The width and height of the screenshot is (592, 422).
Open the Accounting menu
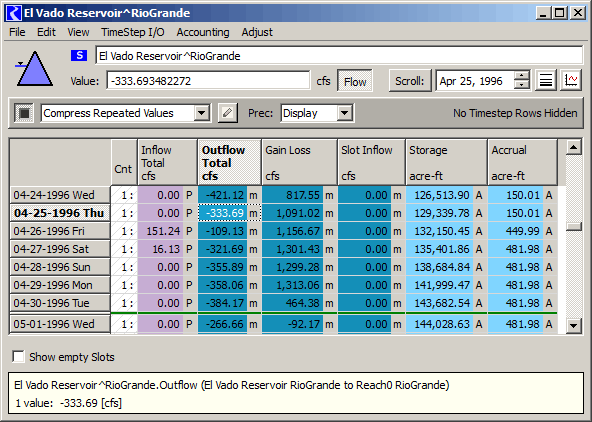[203, 32]
